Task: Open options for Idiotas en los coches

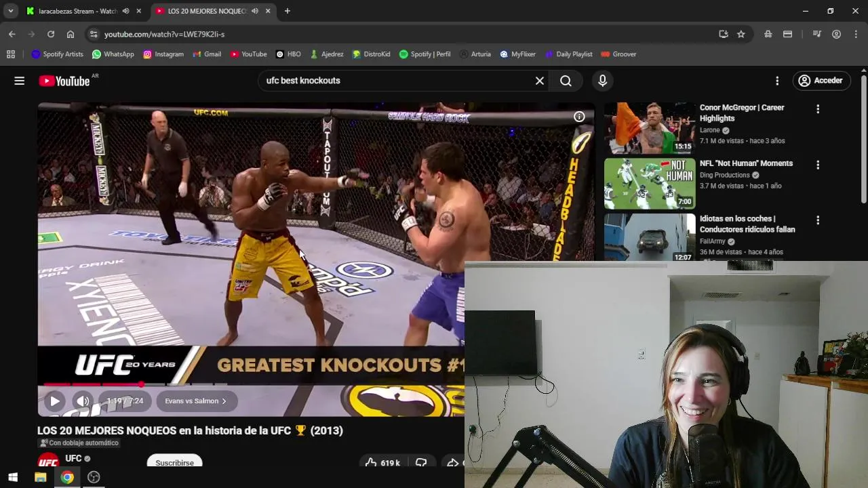Action: 818,220
